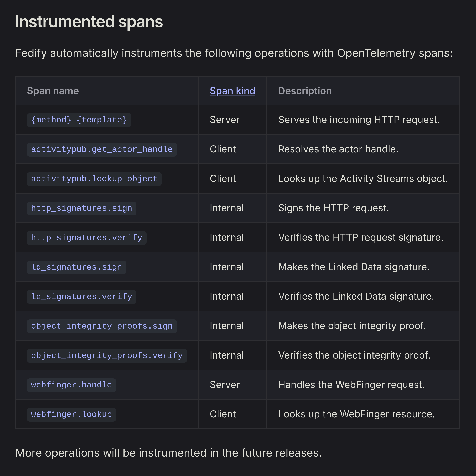Click the 'More operations will be instrumented' paragraph
The height and width of the screenshot is (476, 476).
pos(168,453)
